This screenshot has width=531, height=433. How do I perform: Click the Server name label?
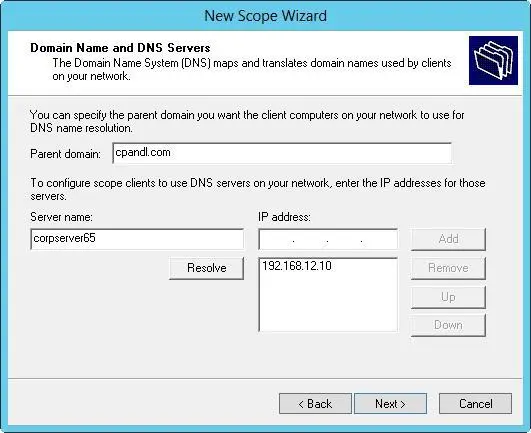click(61, 217)
